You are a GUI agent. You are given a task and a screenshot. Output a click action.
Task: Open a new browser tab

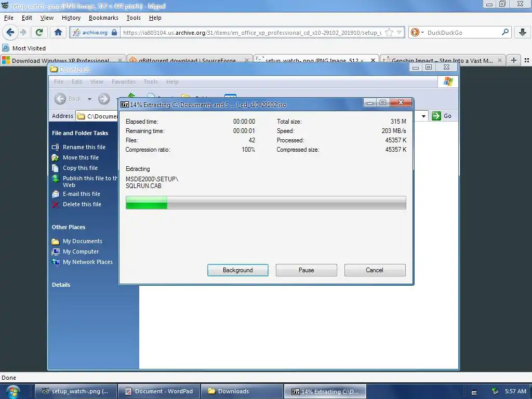(514, 60)
